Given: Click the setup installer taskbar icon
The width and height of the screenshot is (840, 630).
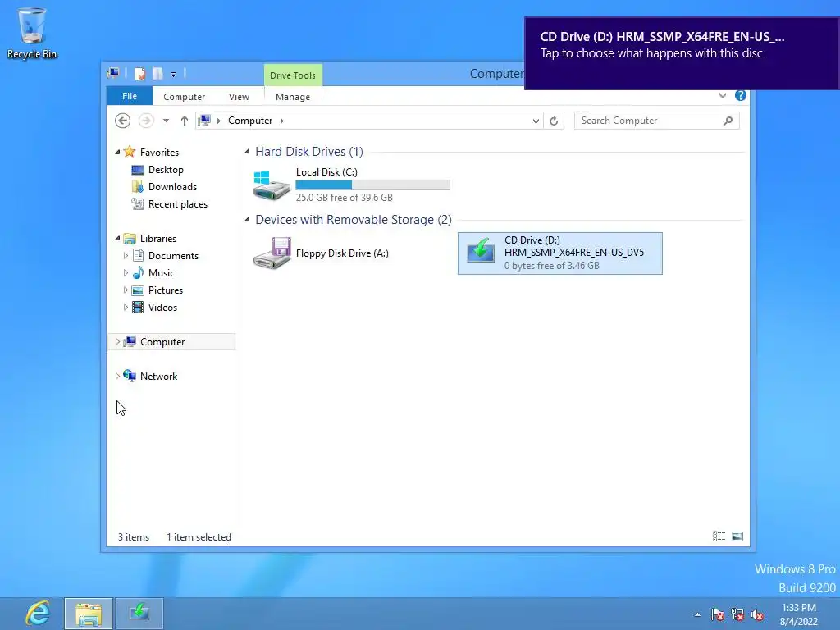Looking at the screenshot, I should coord(139,614).
